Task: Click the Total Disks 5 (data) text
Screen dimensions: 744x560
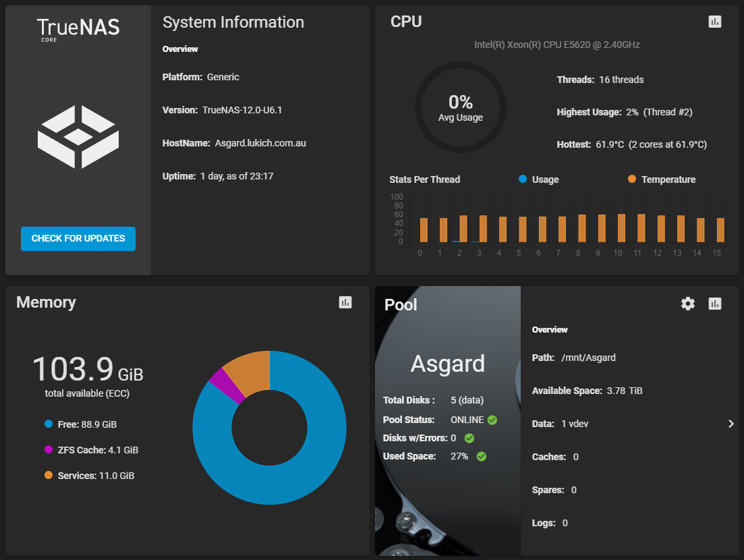Action: (433, 400)
